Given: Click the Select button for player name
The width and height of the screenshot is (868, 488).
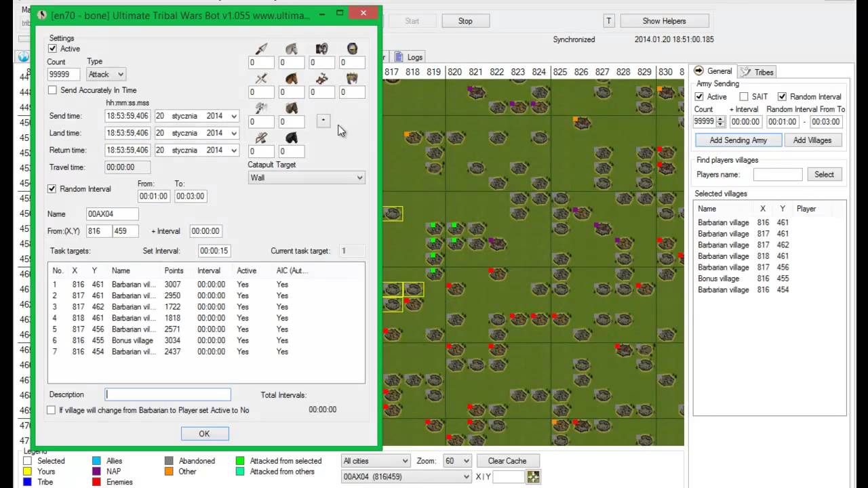Looking at the screenshot, I should tap(824, 174).
